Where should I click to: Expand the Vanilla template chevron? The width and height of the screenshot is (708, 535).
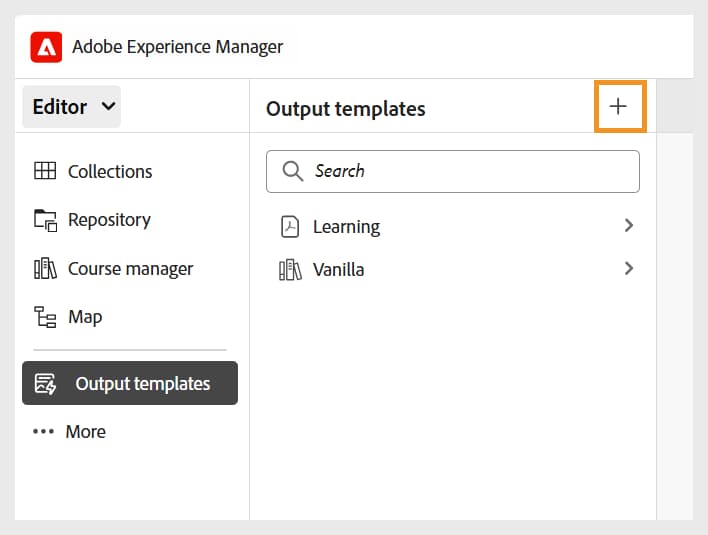coord(628,268)
